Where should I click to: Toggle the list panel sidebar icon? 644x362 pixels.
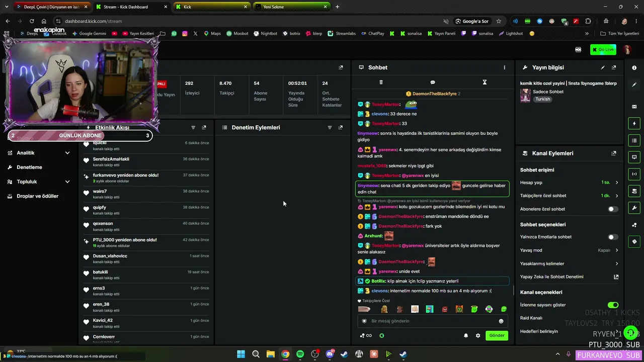pyautogui.click(x=634, y=140)
